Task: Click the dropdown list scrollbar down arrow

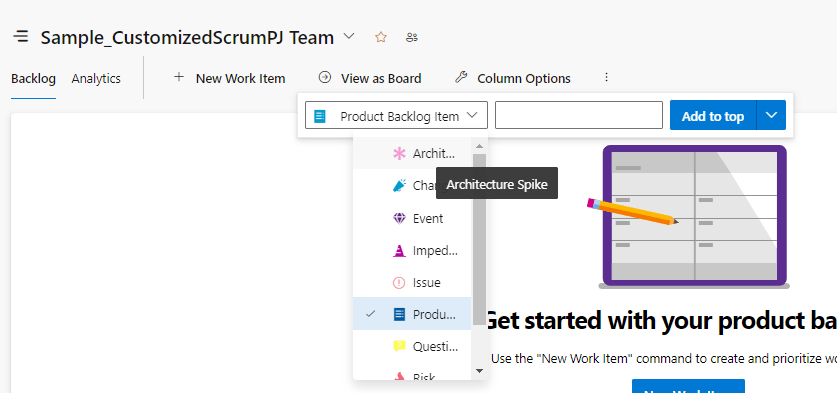Action: coord(479,371)
